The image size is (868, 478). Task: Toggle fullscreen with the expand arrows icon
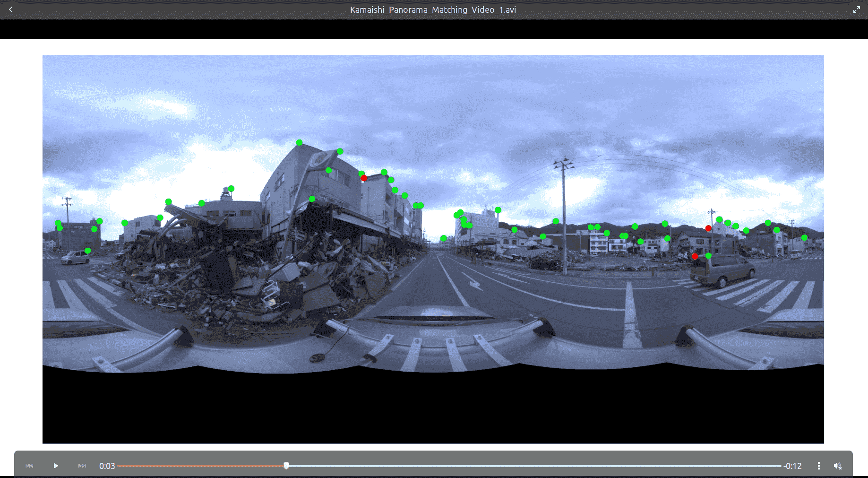(x=857, y=9)
